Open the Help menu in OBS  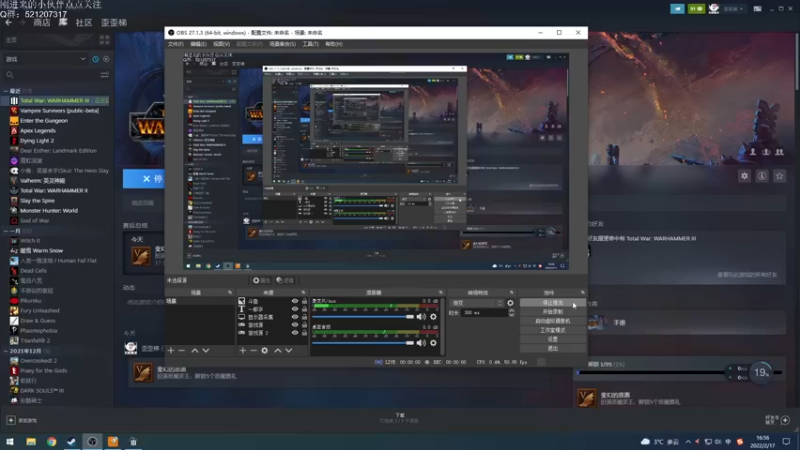(x=334, y=44)
